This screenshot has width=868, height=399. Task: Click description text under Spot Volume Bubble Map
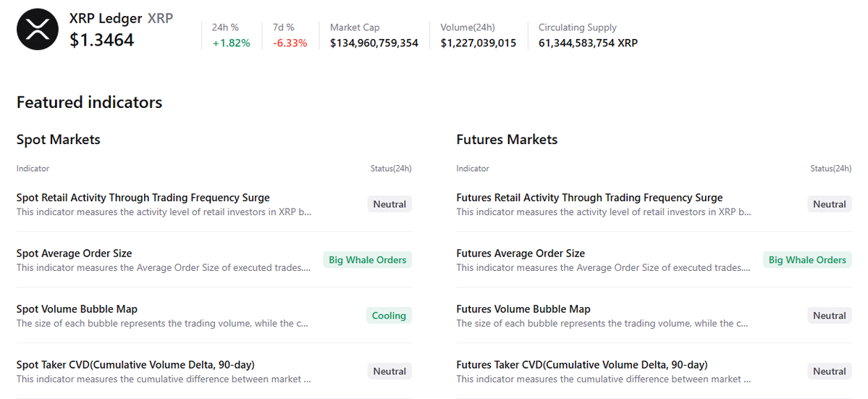[162, 323]
